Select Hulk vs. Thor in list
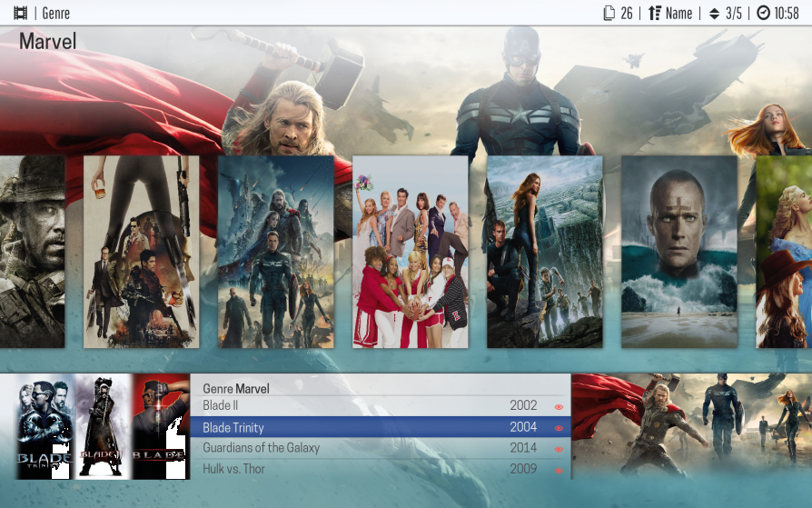 [x=381, y=469]
